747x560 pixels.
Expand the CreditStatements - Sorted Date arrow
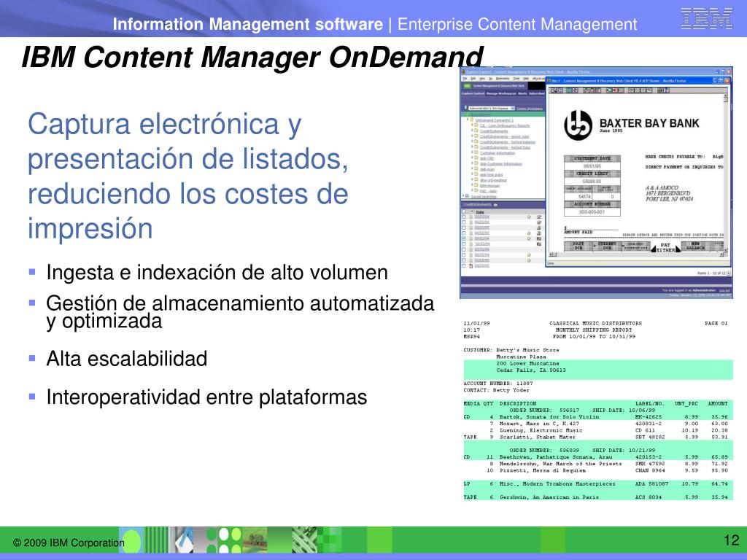[472, 147]
